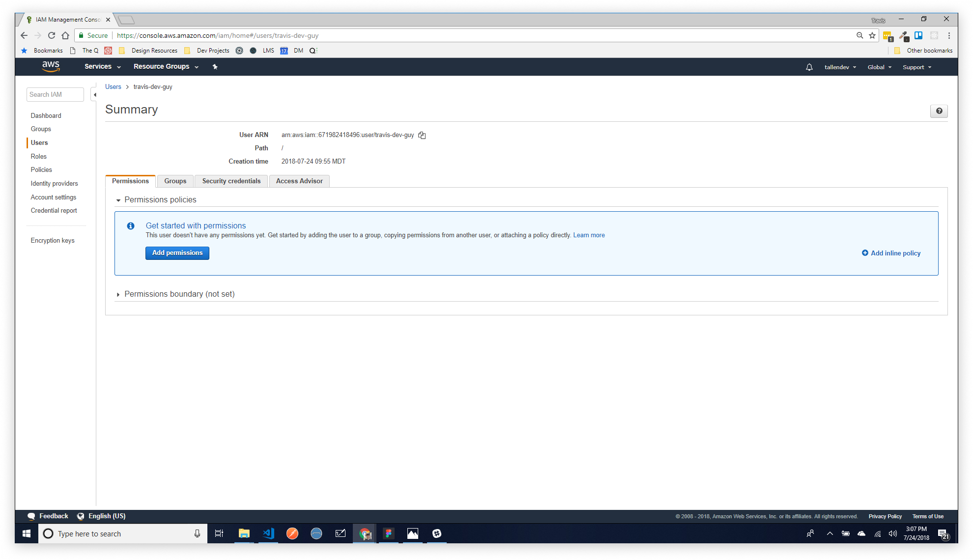The width and height of the screenshot is (973, 560).
Task: Click the help question mark icon
Action: 939,111
